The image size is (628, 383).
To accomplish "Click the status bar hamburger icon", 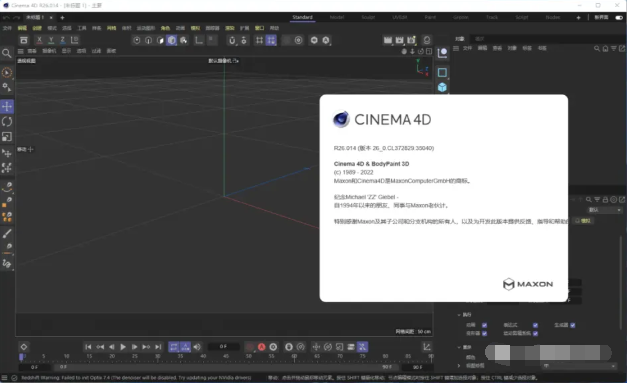I will [x=4, y=378].
